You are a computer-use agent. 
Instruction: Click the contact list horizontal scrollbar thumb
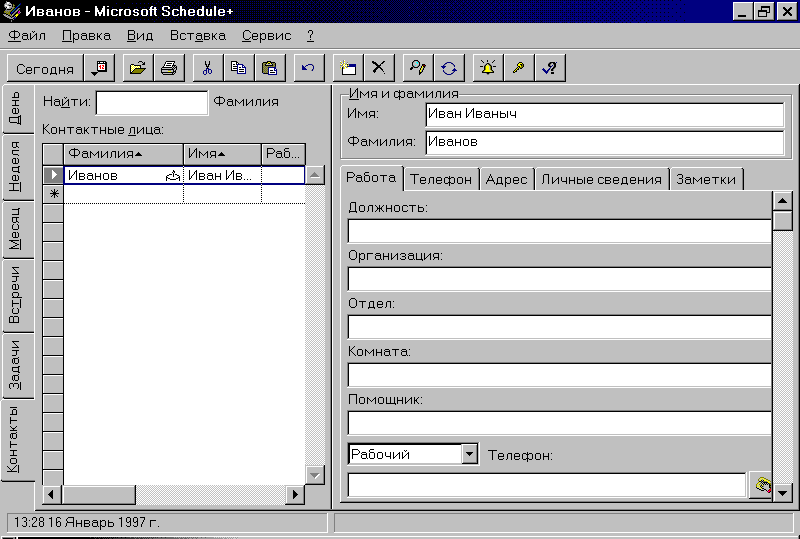[98, 494]
